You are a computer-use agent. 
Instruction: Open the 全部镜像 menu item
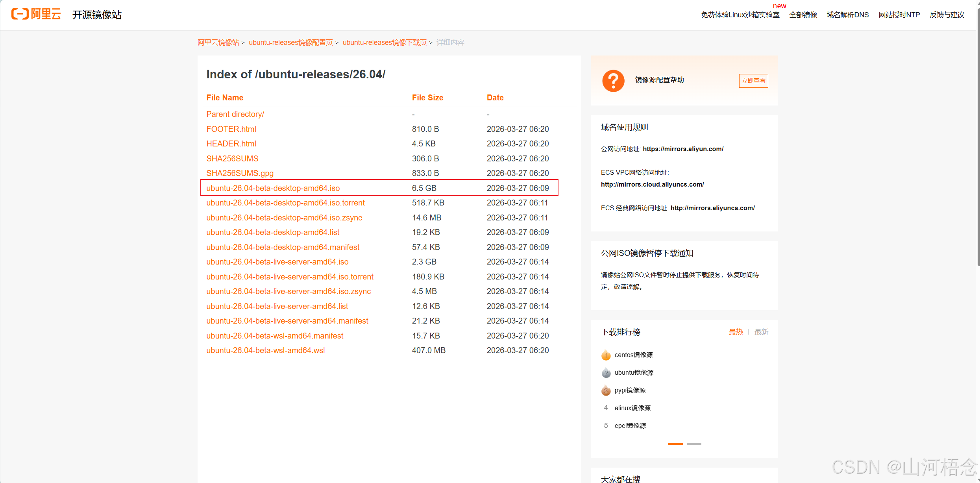coord(803,15)
